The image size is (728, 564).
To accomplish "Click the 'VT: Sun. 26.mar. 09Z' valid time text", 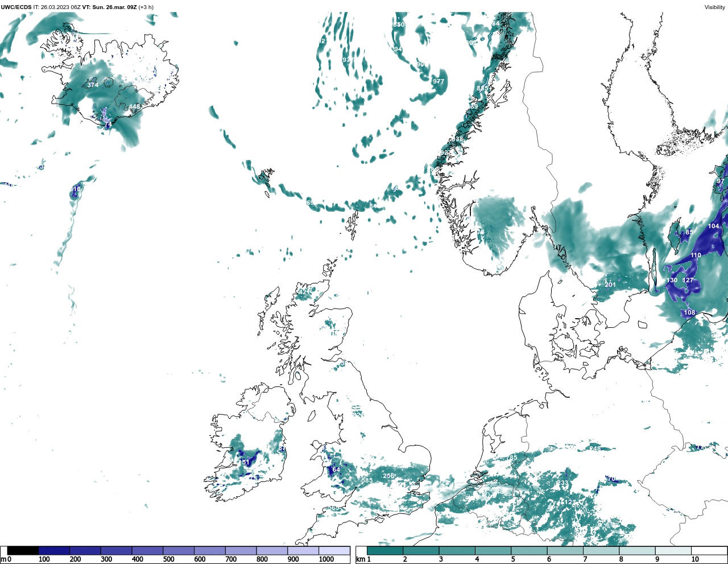I will (x=109, y=7).
